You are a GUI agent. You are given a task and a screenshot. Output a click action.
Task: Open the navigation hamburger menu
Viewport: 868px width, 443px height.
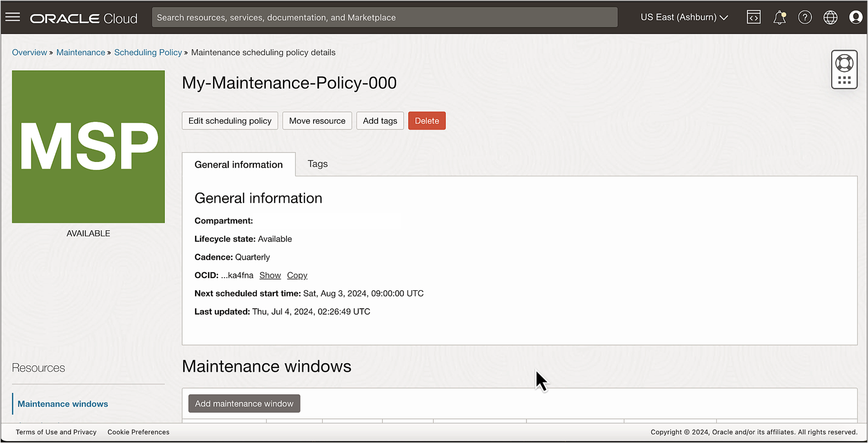pyautogui.click(x=12, y=17)
